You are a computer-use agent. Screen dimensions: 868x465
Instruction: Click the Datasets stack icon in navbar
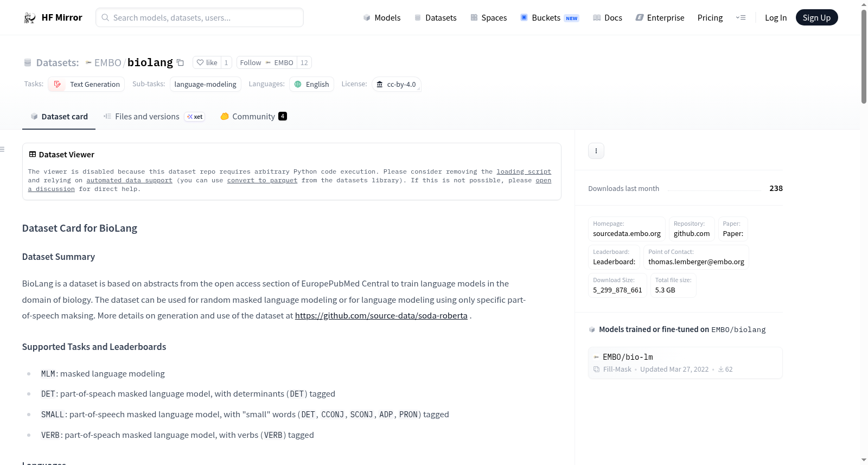pyautogui.click(x=418, y=18)
